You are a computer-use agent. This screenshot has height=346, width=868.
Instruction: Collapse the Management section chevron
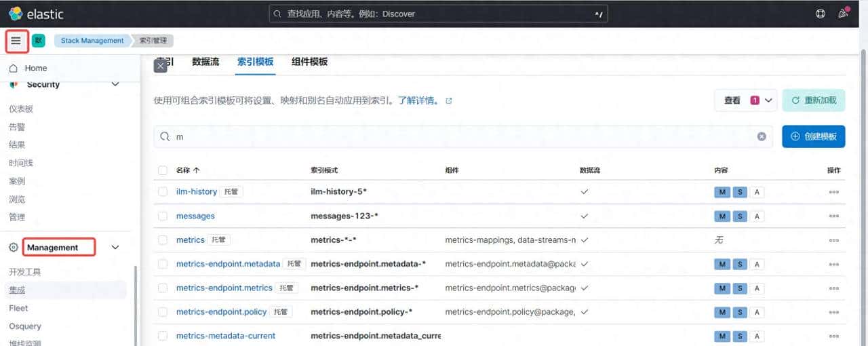pos(115,248)
